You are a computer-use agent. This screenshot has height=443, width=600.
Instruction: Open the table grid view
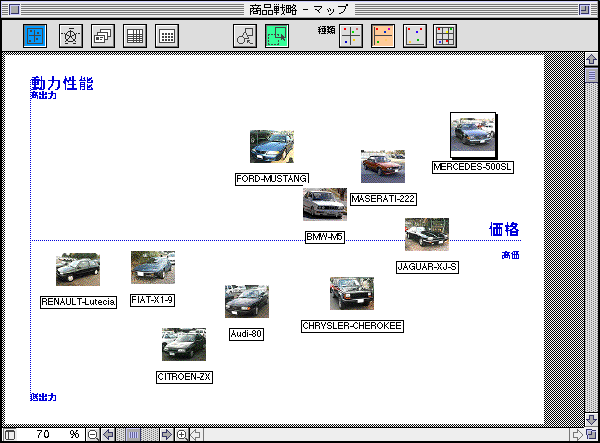(x=135, y=36)
